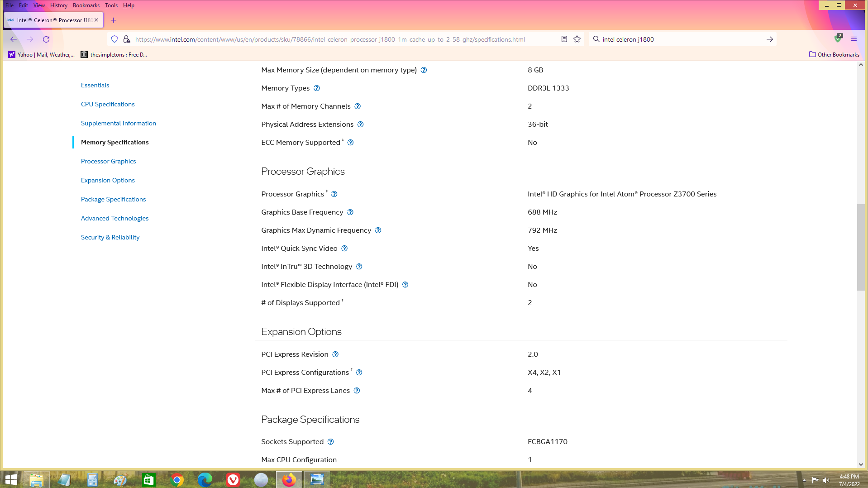Show info for Intel InTru 3D Technology

(359, 267)
